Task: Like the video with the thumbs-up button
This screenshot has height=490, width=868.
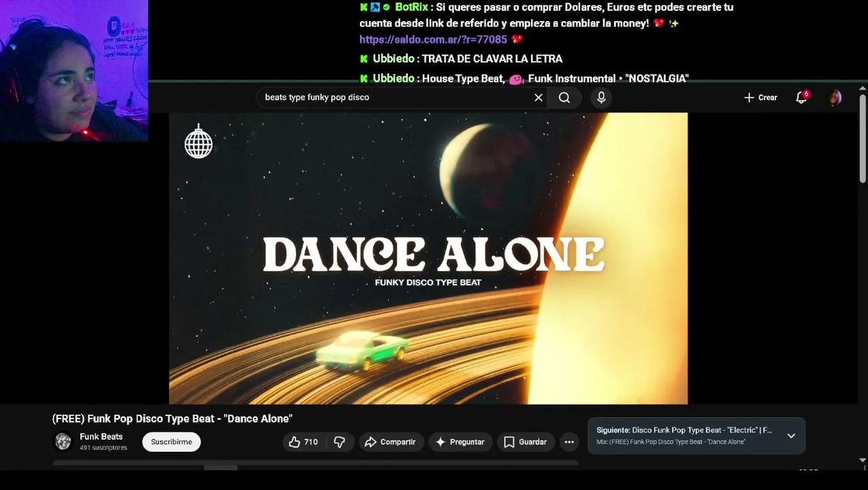Action: (x=304, y=442)
